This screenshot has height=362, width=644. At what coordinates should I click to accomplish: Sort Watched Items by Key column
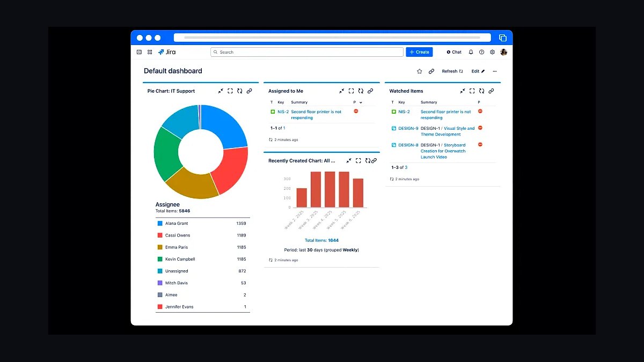pos(401,102)
